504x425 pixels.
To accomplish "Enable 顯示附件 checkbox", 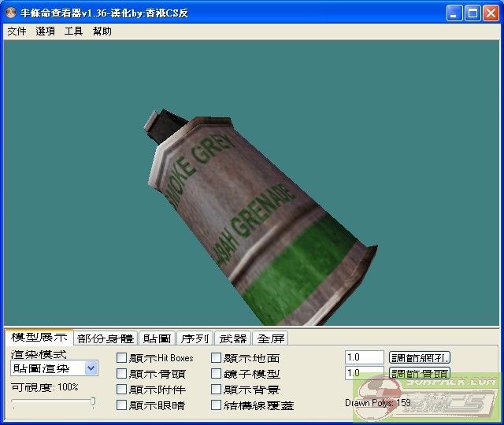I will tap(121, 390).
